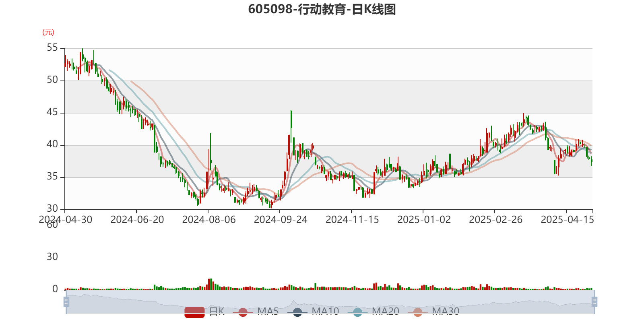Click the 2024-11-15 axis date
The height and width of the screenshot is (322, 644).
pyautogui.click(x=352, y=220)
